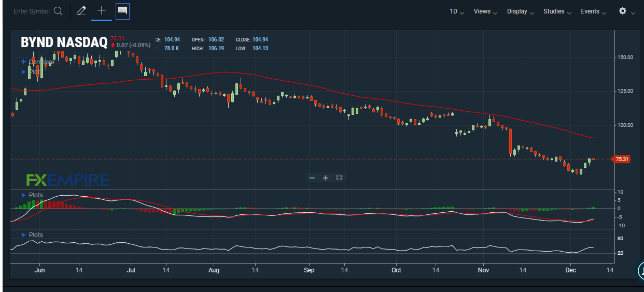644x292 pixels.
Task: Open the Events dropdown
Action: click(593, 11)
